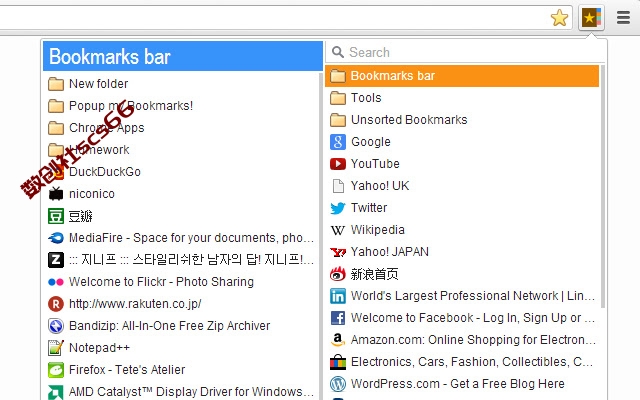Viewport: 640px width, 400px height.
Task: Click the Search bookmarks field
Action: [465, 52]
